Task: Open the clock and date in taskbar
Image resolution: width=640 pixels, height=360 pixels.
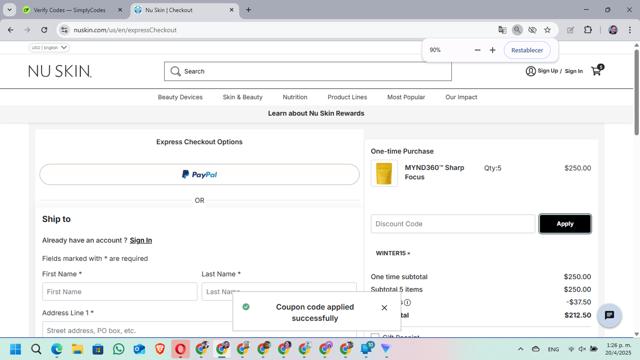Action: tap(618, 349)
